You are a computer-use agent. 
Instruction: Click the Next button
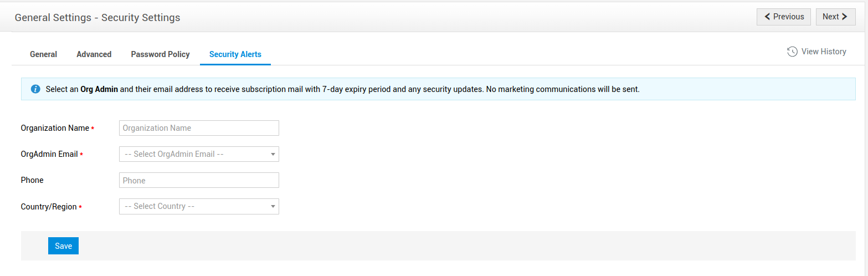[835, 17]
